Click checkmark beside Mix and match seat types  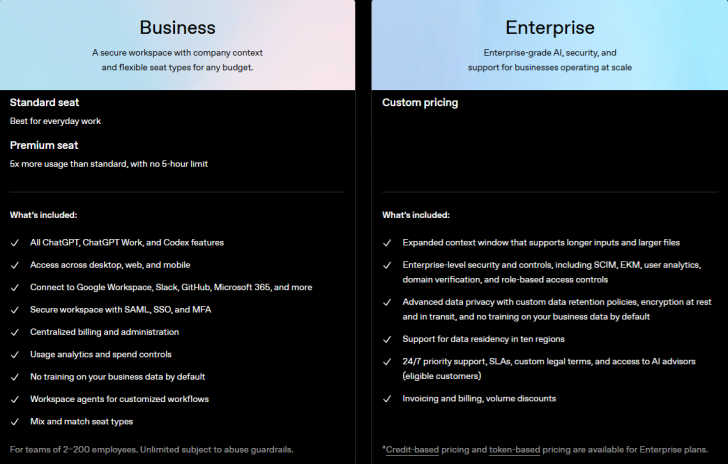(15, 422)
